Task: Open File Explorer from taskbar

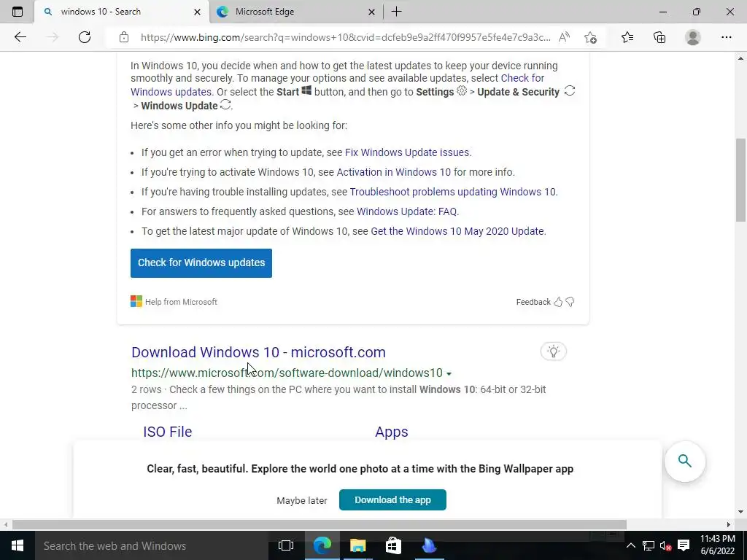Action: coord(357,545)
